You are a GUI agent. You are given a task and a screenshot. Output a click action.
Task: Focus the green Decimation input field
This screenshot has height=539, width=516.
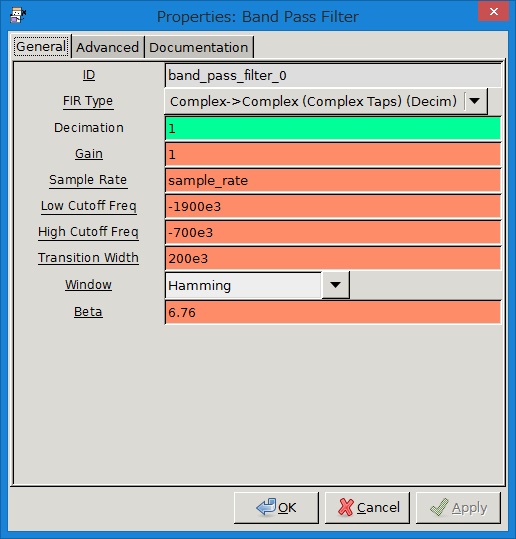[333, 129]
